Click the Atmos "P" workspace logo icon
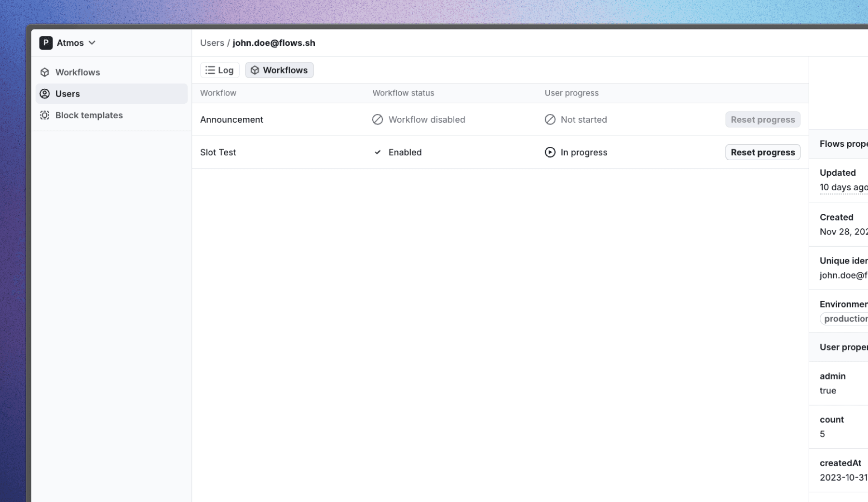Screen dimensions: 868x502 [x=45, y=42]
